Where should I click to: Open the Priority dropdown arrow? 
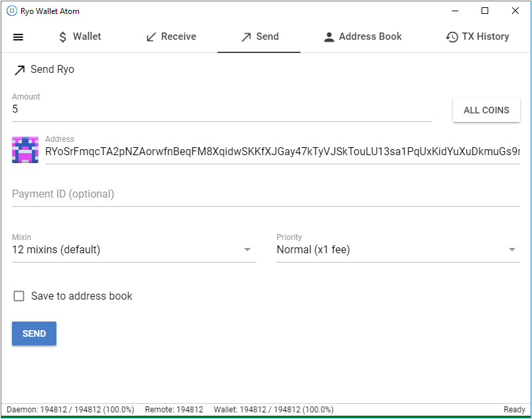click(512, 250)
